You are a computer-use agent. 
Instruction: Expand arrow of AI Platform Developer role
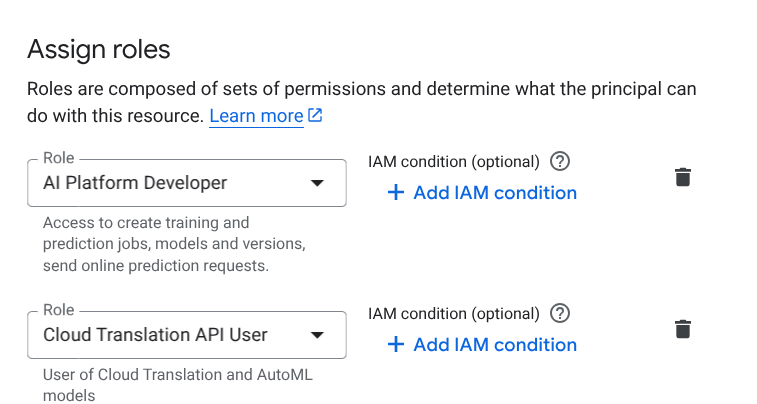(x=317, y=183)
